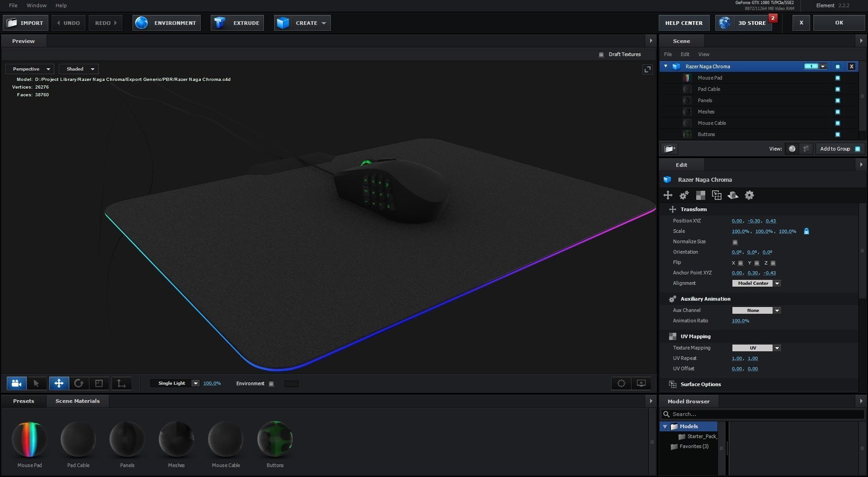This screenshot has width=868, height=477.
Task: Switch Scene view to the cubes icon
Action: tap(806, 149)
